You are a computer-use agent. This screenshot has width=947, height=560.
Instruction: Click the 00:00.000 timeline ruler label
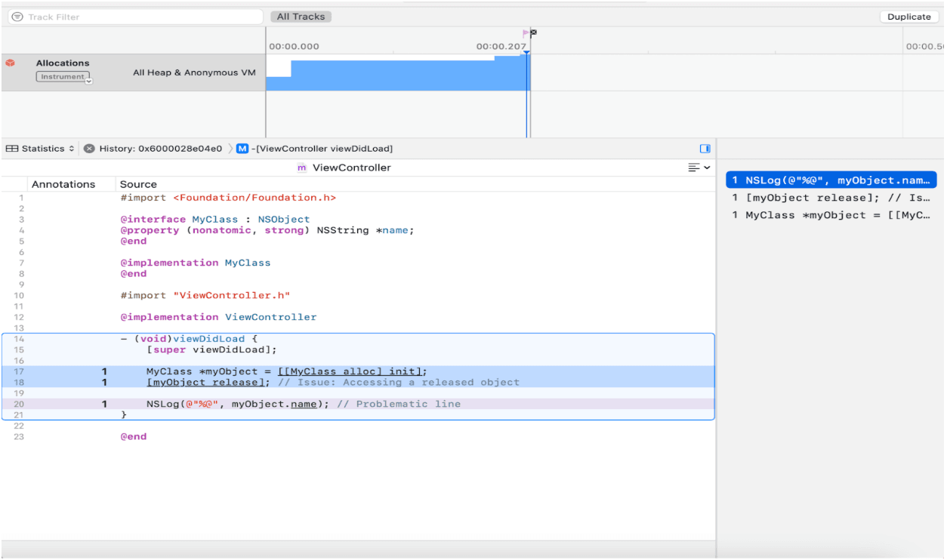pyautogui.click(x=294, y=47)
